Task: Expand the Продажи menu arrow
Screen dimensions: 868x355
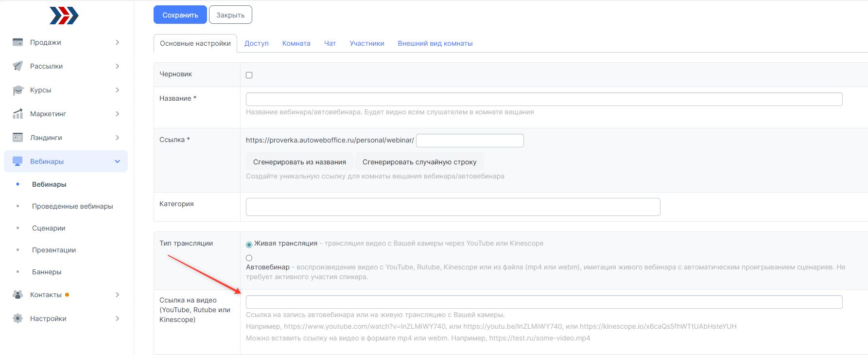Action: coord(117,42)
